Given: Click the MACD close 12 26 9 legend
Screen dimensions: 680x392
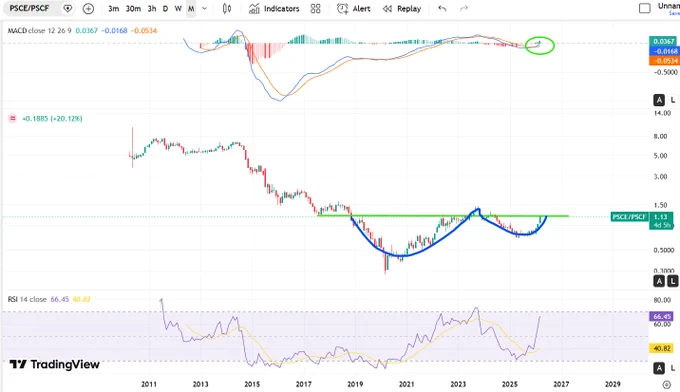Looking at the screenshot, I should pyautogui.click(x=39, y=30).
